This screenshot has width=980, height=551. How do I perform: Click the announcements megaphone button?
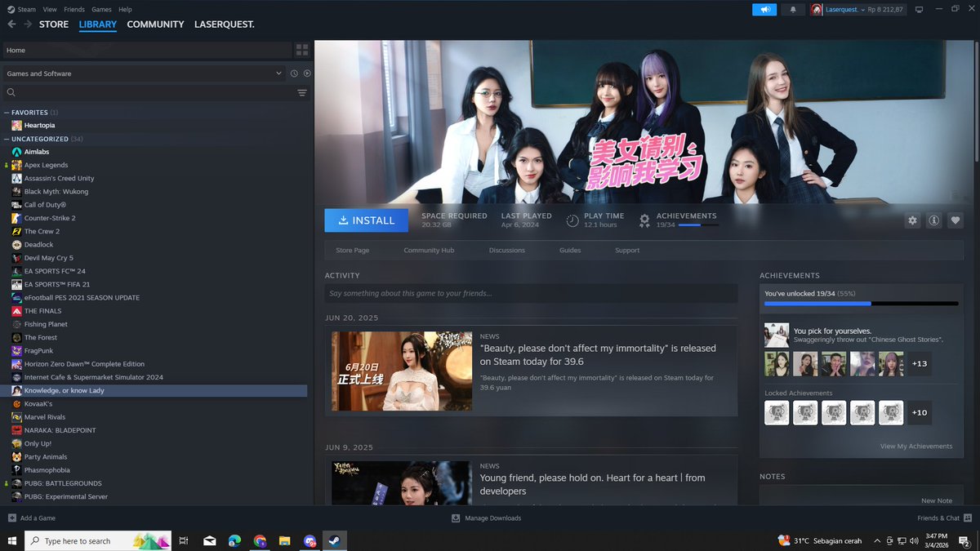click(x=765, y=10)
